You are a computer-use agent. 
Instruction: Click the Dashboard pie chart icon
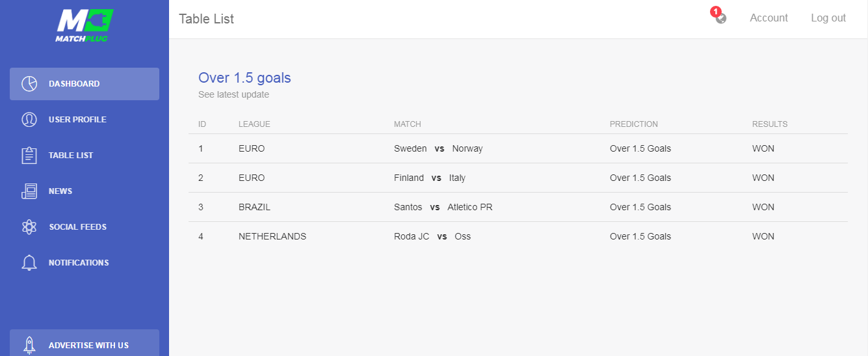pyautogui.click(x=29, y=84)
